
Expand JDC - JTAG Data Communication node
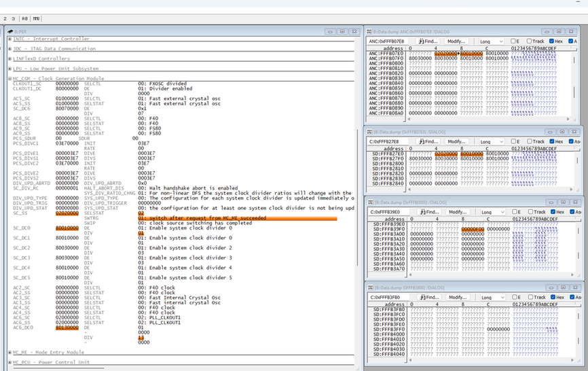tap(10, 49)
